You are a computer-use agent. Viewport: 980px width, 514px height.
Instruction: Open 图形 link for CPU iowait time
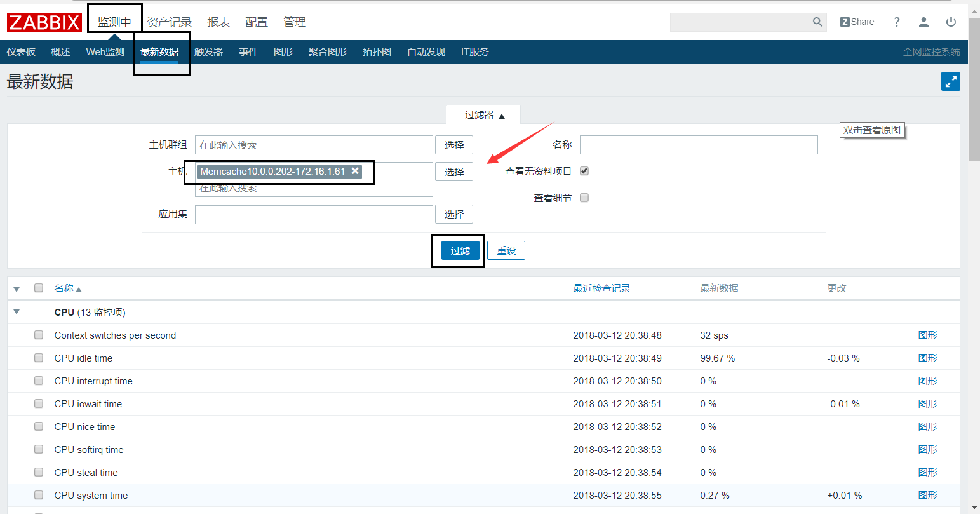[927, 403]
